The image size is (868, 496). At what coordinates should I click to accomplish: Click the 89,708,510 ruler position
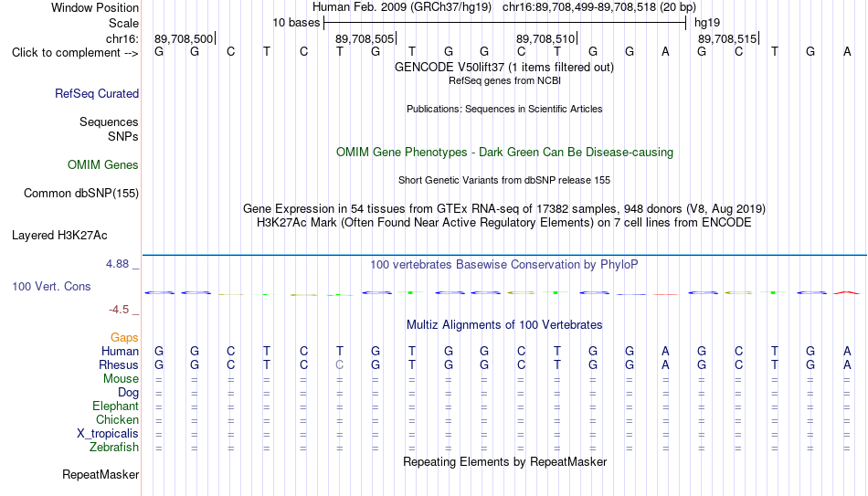tap(545, 38)
